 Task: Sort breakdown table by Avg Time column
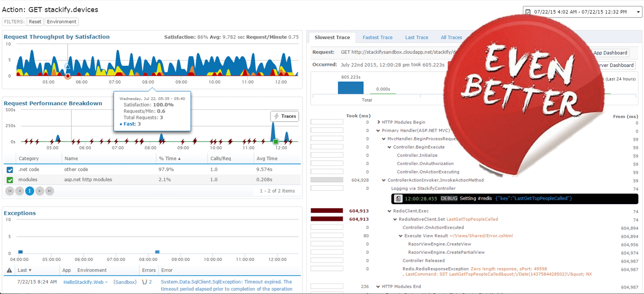[267, 159]
